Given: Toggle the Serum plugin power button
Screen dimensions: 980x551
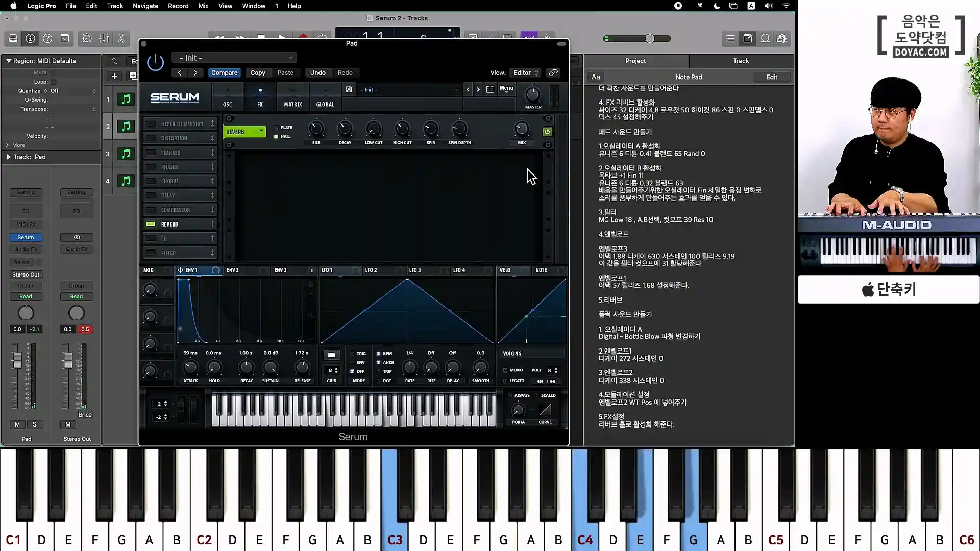Looking at the screenshot, I should click(155, 63).
